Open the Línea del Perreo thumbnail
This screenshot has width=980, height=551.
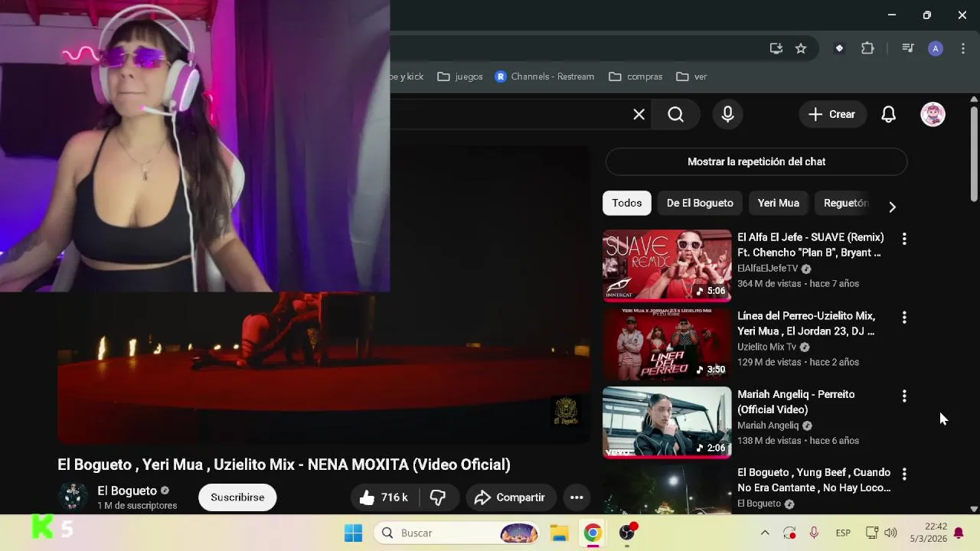pos(667,344)
